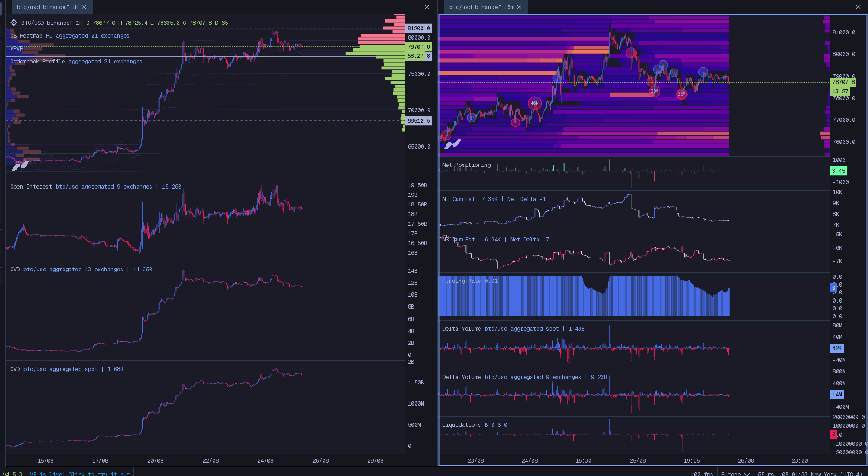868x476 pixels.
Task: Click the 35M liquidation bubble on the heatmap
Action: coord(682,94)
